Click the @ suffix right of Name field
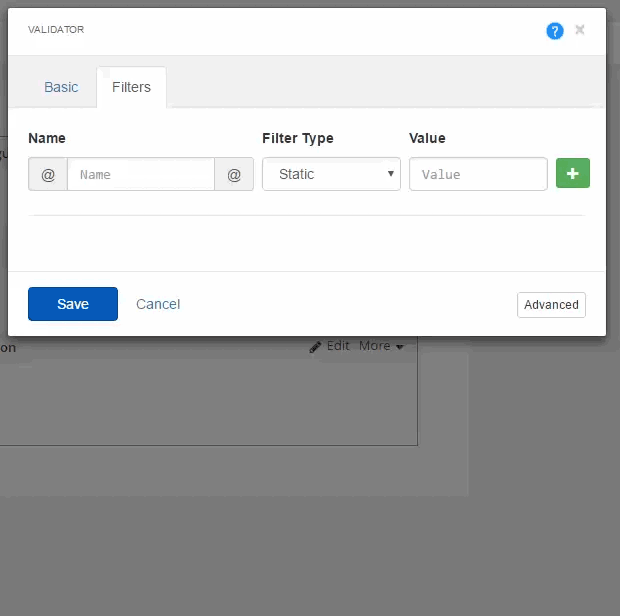The image size is (620, 616). (234, 174)
